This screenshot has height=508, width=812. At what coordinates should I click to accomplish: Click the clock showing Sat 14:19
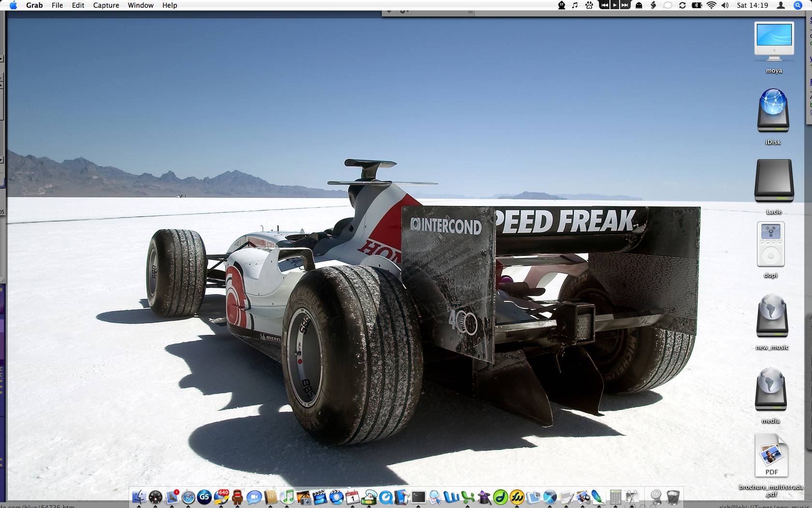click(x=752, y=5)
